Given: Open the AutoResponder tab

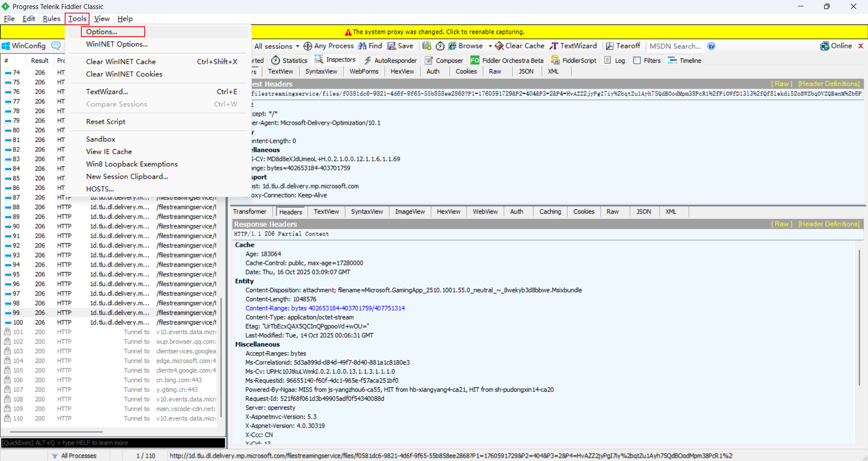Looking at the screenshot, I should (390, 61).
